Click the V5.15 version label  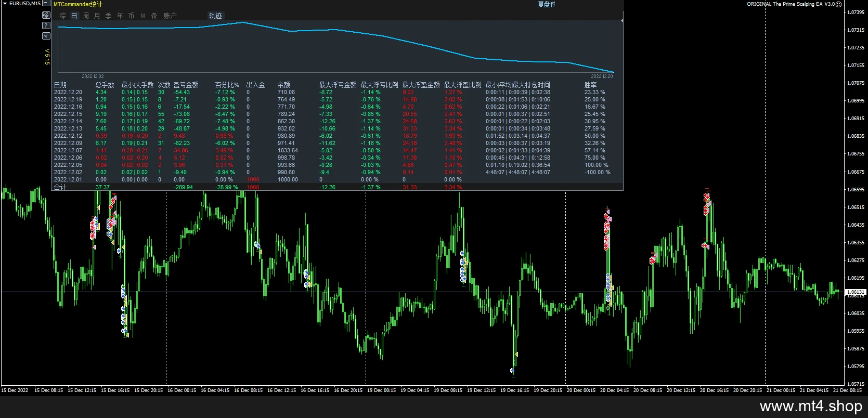[47, 57]
